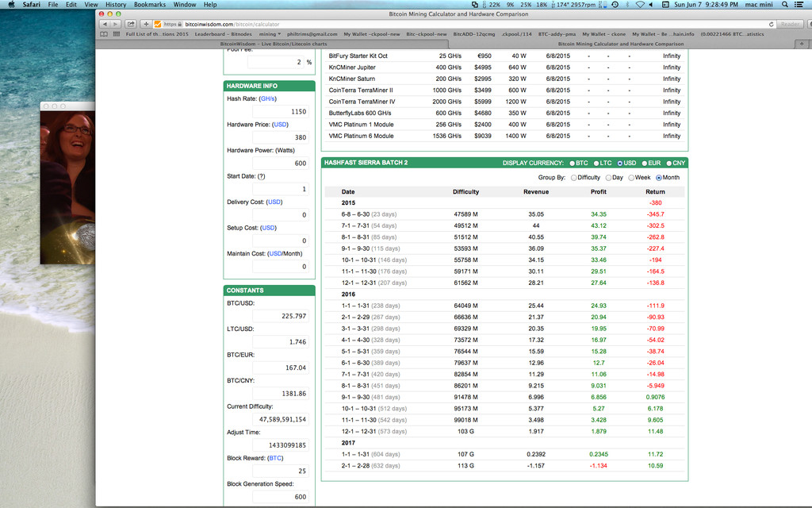The width and height of the screenshot is (812, 508).
Task: Group results by Month
Action: click(x=659, y=178)
